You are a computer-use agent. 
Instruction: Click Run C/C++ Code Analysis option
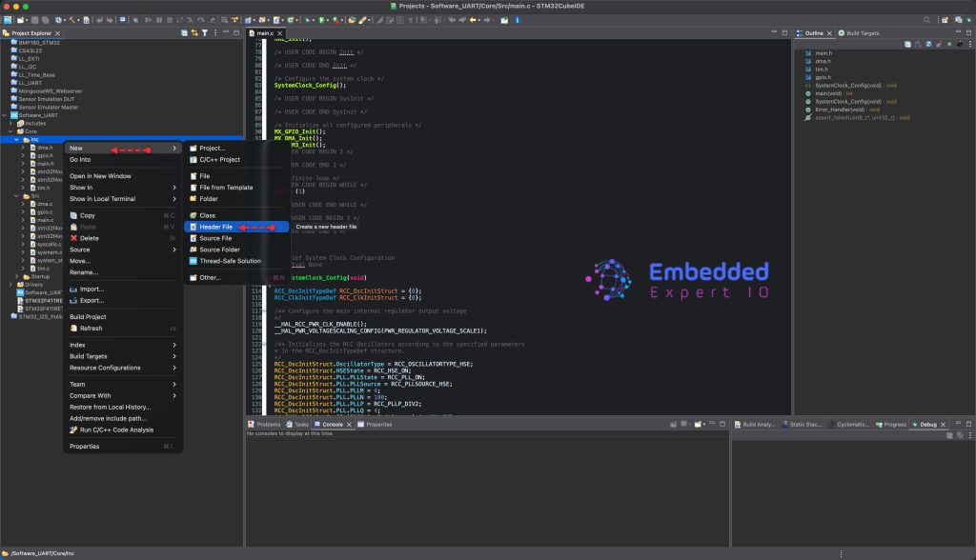click(x=123, y=430)
